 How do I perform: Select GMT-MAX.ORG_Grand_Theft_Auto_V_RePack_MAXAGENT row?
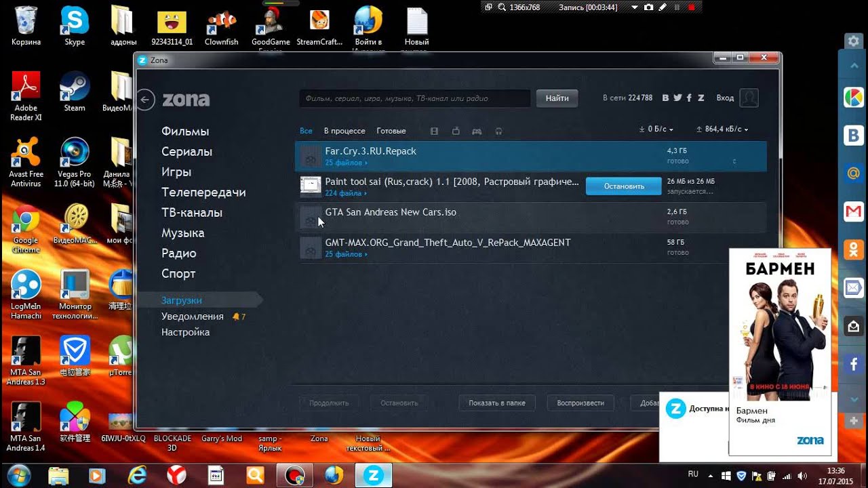[530, 247]
